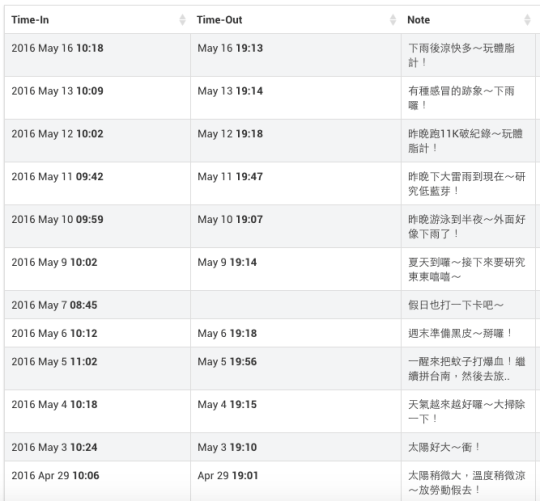Select the May 4 19:15 time-out cell
This screenshot has width=540, height=501.
tap(296, 411)
